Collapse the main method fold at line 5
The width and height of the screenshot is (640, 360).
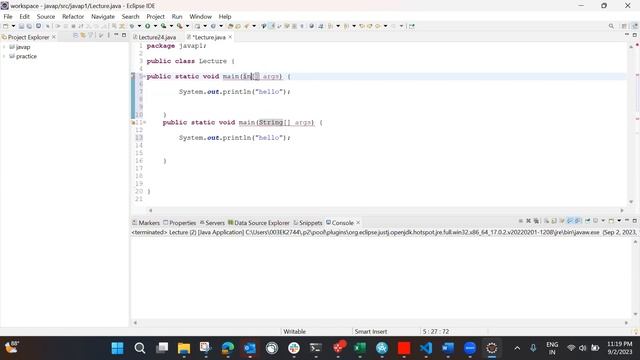144,76
